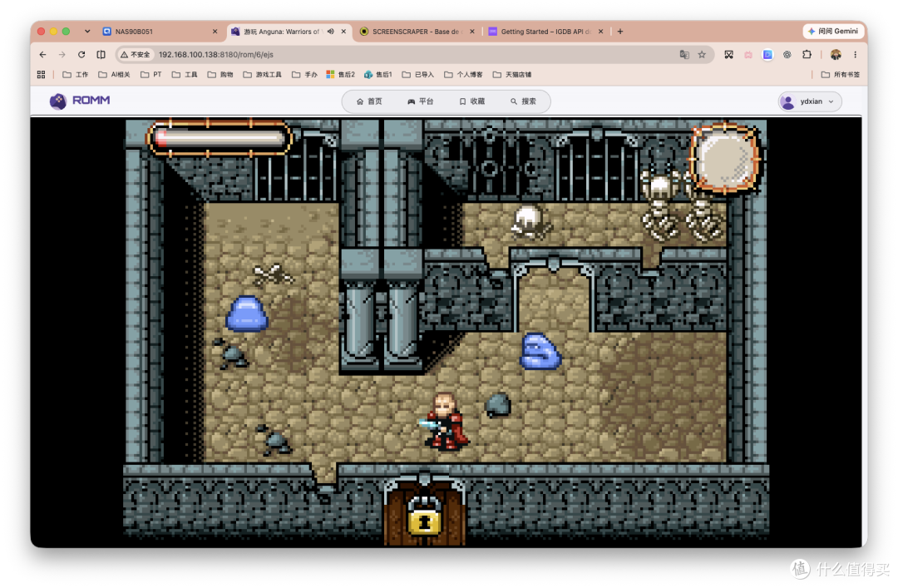Open the ydxian user menu
Image resolution: width=898 pixels, height=588 pixels.
click(810, 101)
